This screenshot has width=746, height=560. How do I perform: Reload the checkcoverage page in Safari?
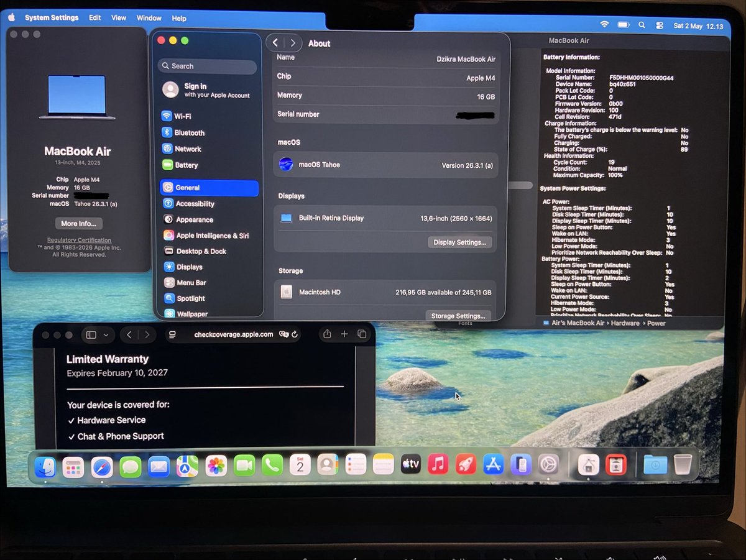(x=295, y=334)
